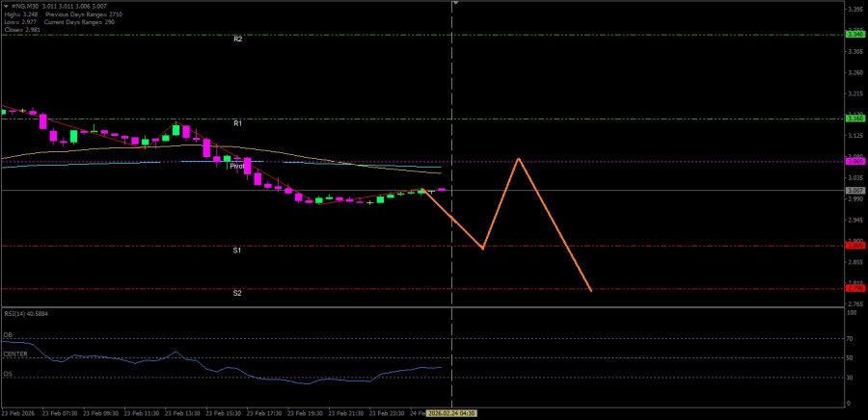Select the RSI(14) indicator label
Screen dimensions: 868x420
(26, 314)
